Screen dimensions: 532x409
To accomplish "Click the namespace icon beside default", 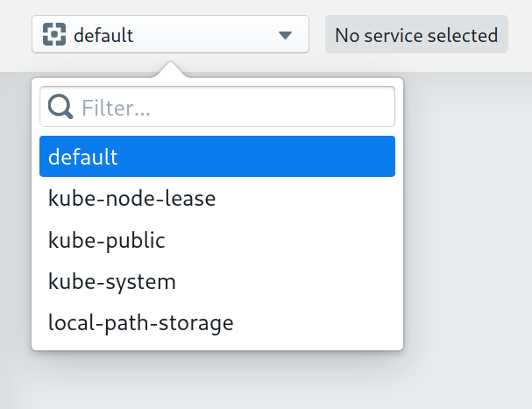I will click(54, 35).
